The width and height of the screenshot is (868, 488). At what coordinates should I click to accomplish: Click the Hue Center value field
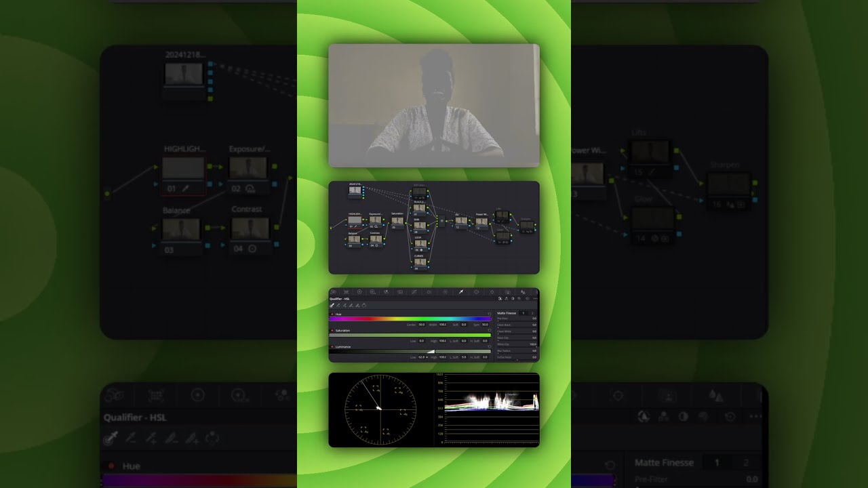coord(422,325)
